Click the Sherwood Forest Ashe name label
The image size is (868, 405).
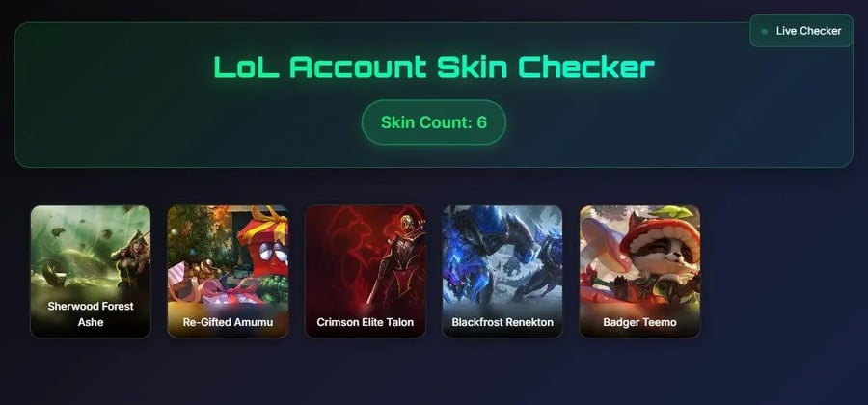(91, 313)
